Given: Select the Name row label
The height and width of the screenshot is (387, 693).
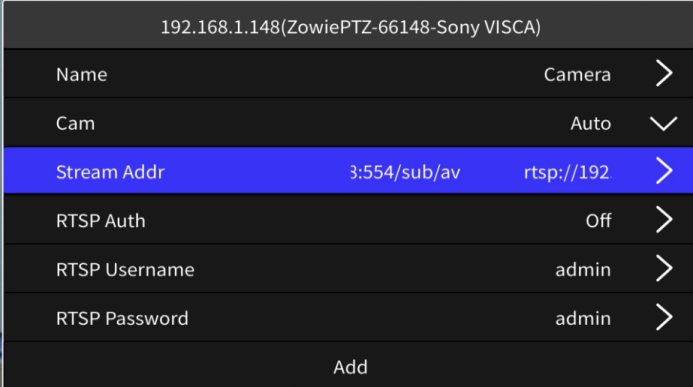Looking at the screenshot, I should (x=82, y=75).
